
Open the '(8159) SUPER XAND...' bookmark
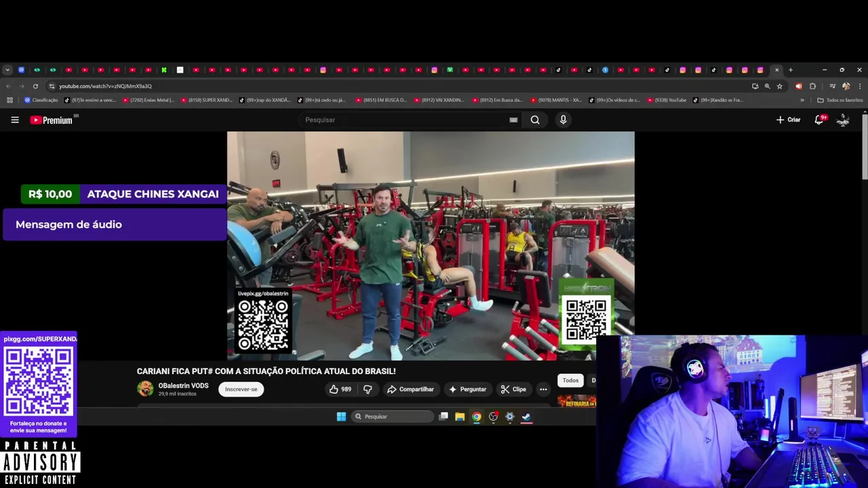click(207, 100)
